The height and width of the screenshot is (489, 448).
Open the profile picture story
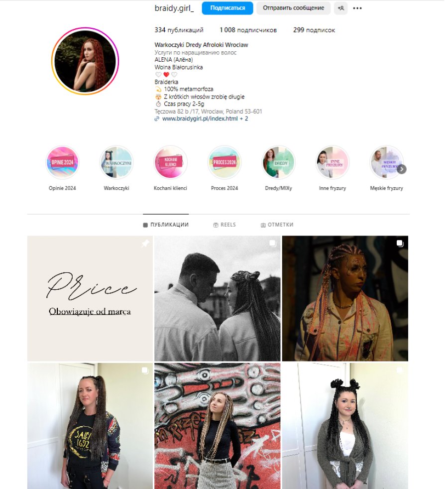85,61
